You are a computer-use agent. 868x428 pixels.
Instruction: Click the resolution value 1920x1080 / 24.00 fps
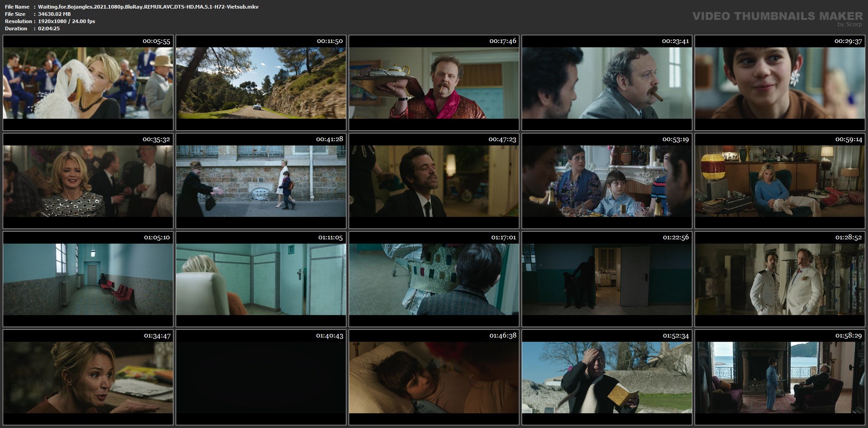[x=67, y=21]
